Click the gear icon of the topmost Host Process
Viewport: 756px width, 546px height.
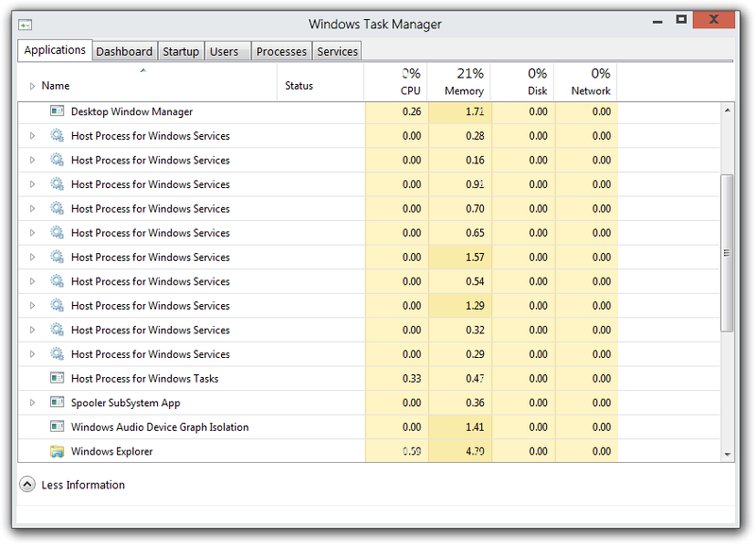[x=56, y=135]
